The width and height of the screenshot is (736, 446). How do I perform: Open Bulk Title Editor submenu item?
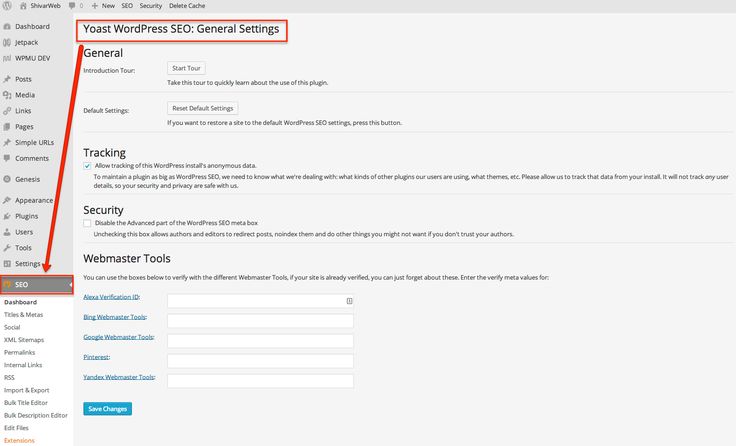point(26,403)
